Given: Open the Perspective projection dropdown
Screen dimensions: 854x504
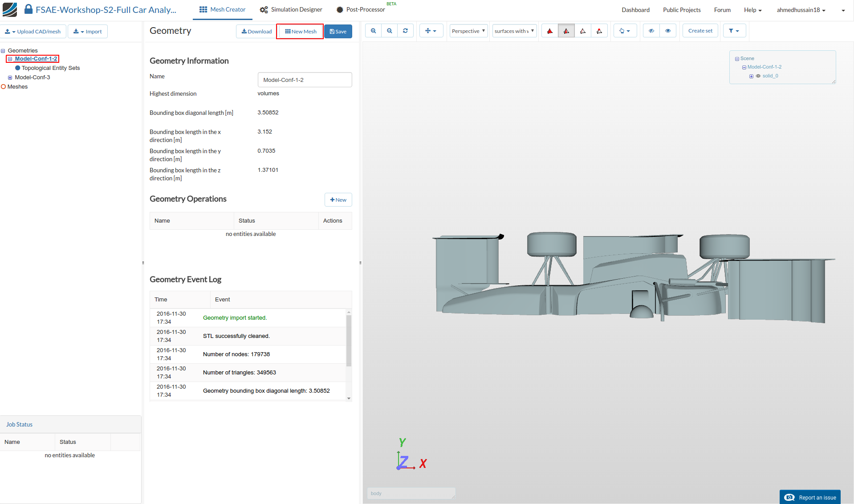Looking at the screenshot, I should point(468,31).
